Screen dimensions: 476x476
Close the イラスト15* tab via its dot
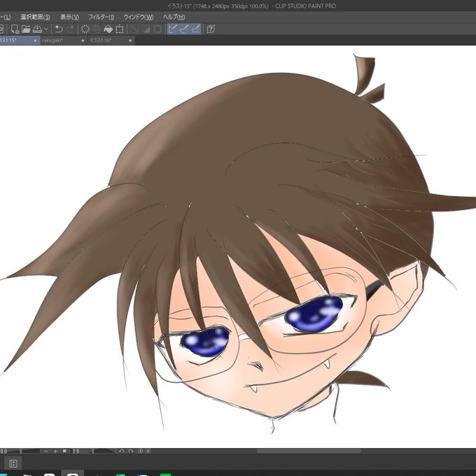35,41
